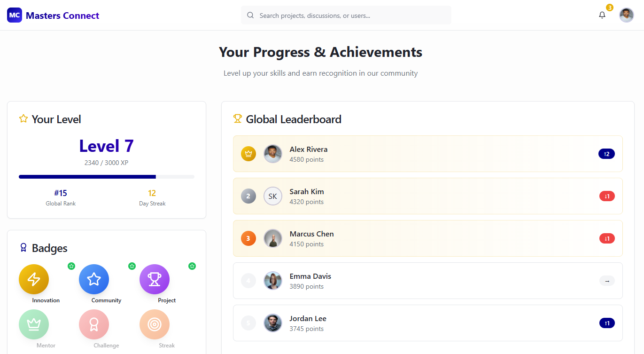Click the Project trophy badge

pyautogui.click(x=155, y=279)
